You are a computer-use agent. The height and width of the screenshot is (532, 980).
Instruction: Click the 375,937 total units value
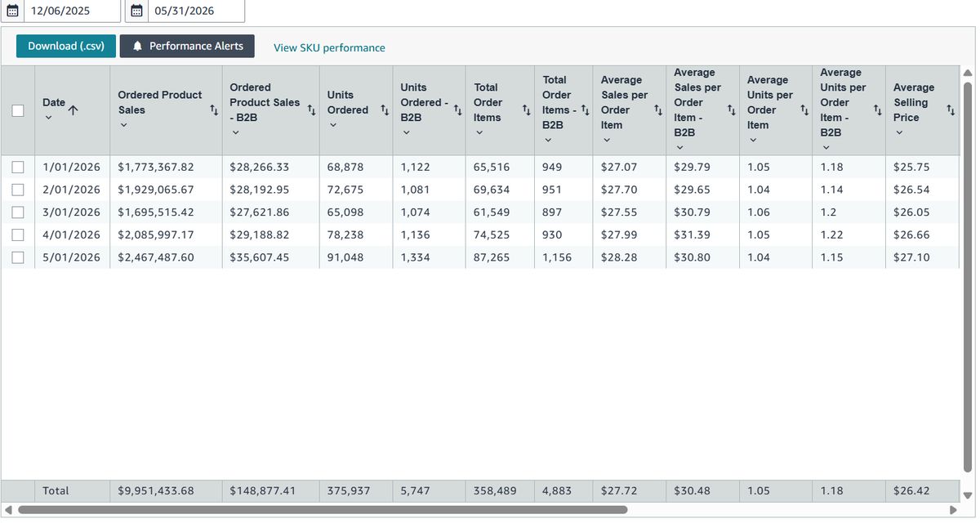(349, 491)
